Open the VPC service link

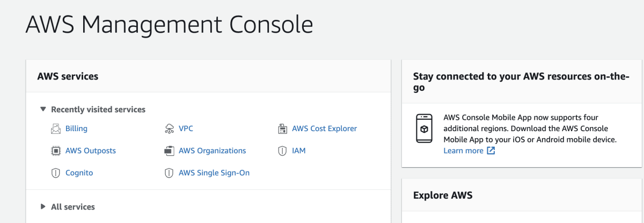(186, 129)
